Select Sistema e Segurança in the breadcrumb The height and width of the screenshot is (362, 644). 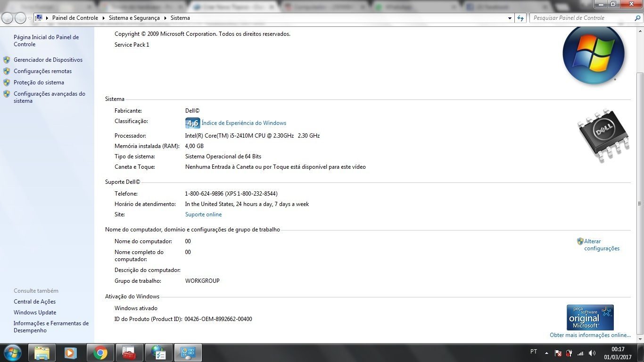tap(134, 18)
